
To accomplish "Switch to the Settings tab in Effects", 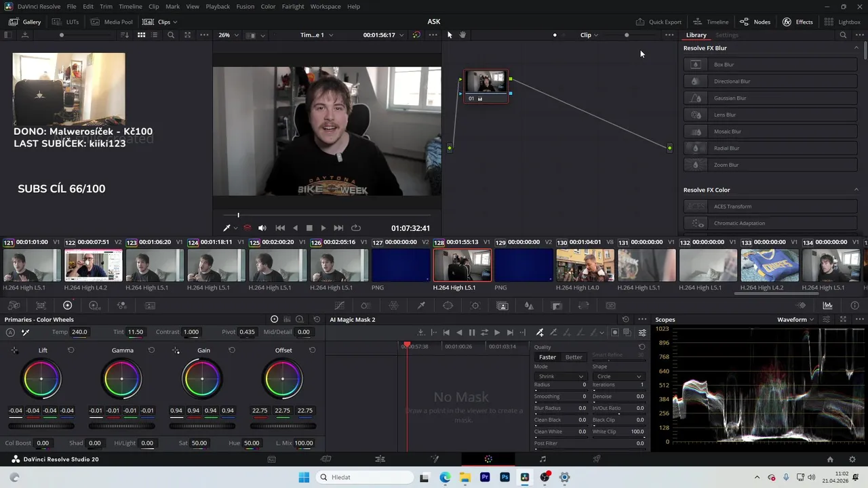I will click(x=726, y=35).
